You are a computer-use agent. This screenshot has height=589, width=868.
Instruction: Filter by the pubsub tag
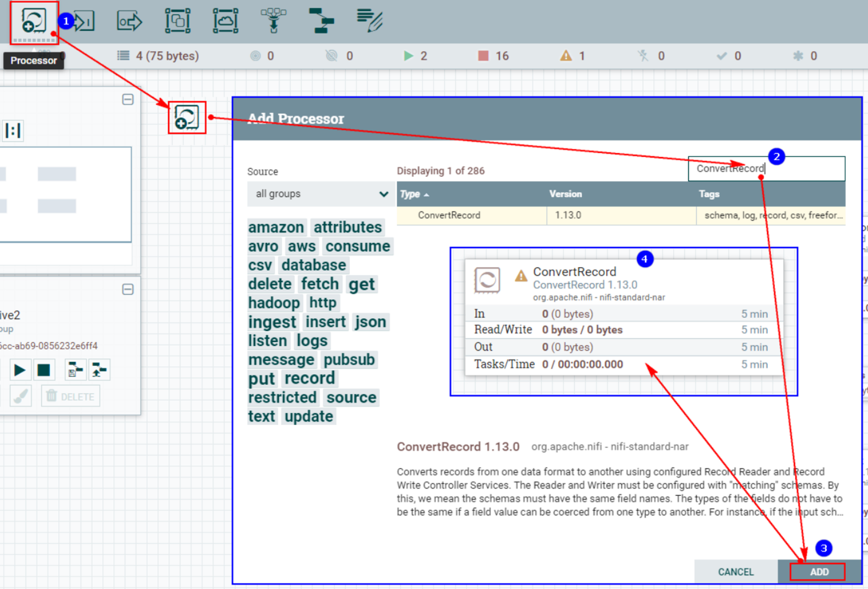349,360
